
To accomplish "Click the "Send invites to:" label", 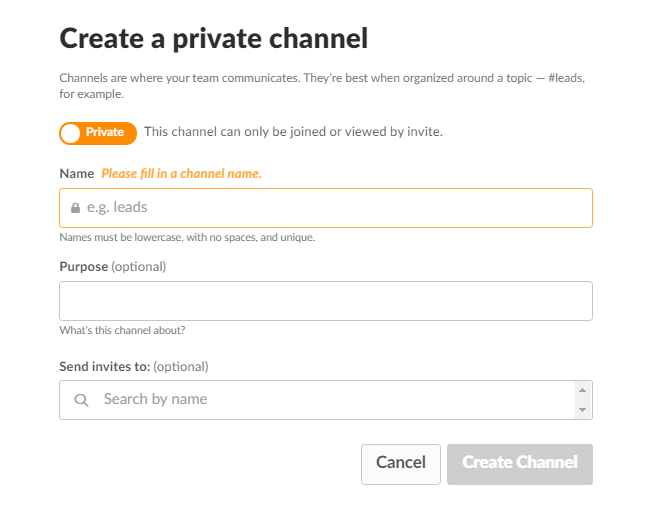I will click(105, 366).
